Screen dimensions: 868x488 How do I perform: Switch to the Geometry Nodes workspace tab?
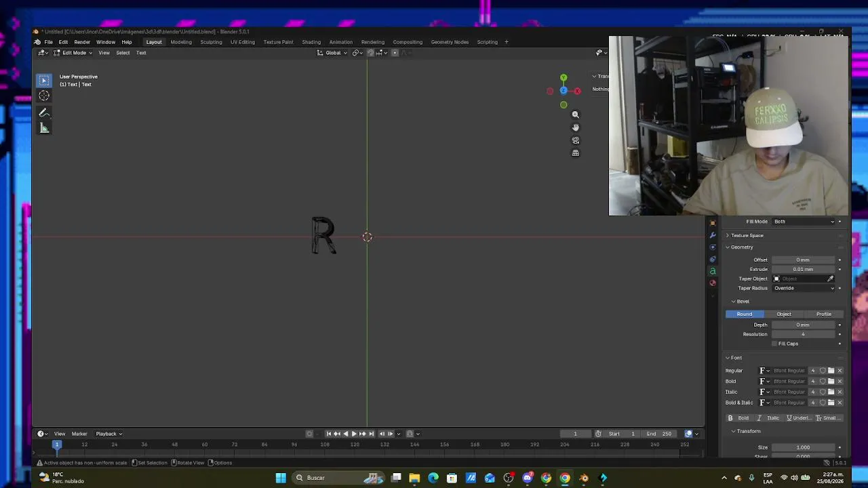click(x=450, y=42)
